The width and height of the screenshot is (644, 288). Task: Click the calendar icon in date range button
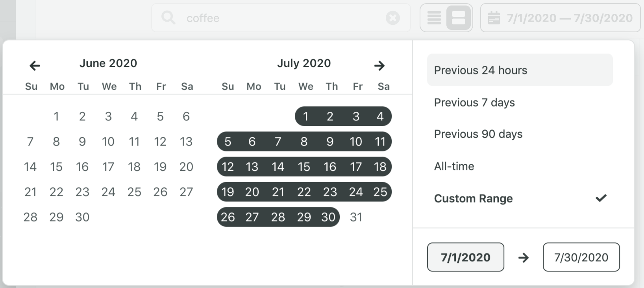tap(494, 18)
